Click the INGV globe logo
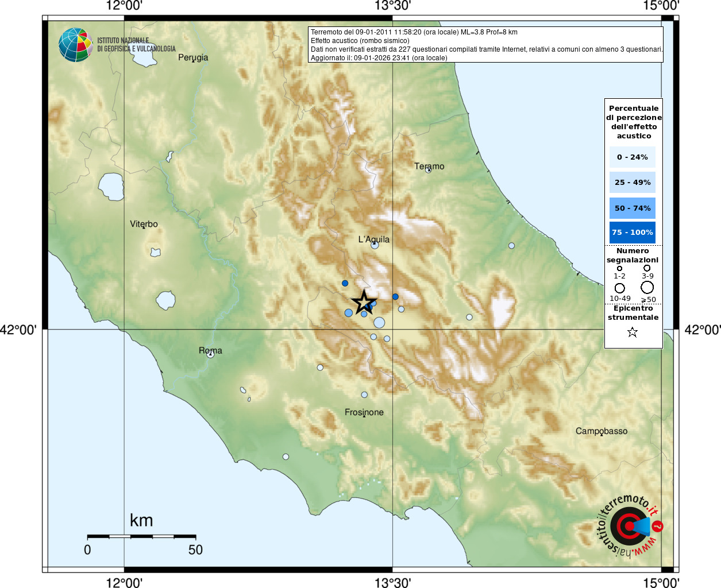 coord(76,45)
